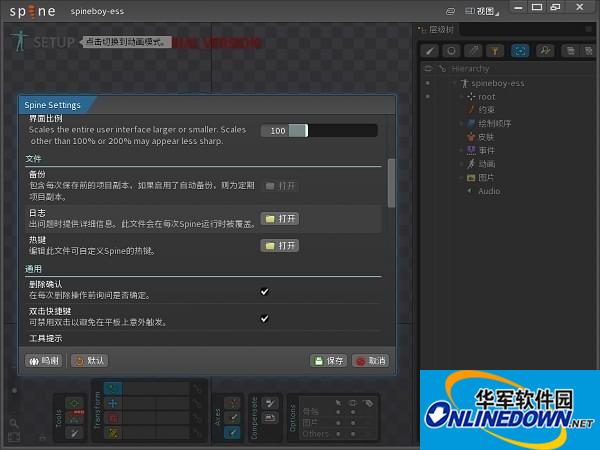This screenshot has height=450, width=600.
Task: Select the middle tool with red badge in Tools
Action: click(74, 418)
